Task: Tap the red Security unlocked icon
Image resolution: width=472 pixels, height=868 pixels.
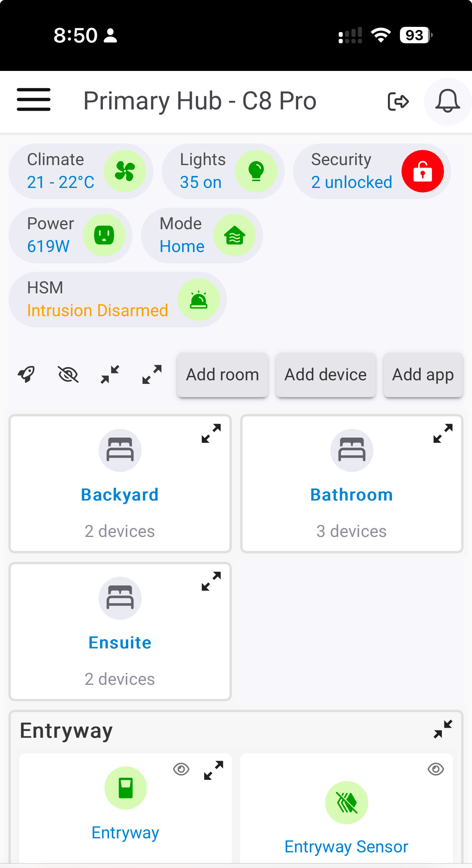Action: tap(423, 171)
